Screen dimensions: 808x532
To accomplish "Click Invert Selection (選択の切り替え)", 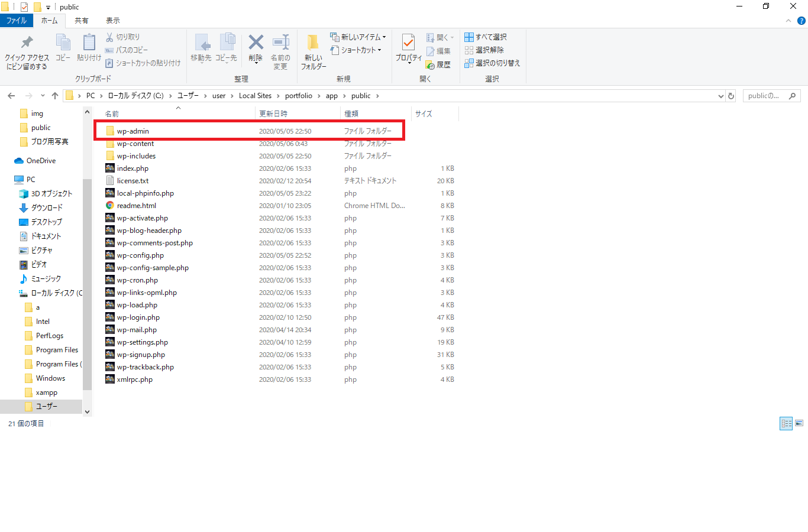I will (x=492, y=63).
